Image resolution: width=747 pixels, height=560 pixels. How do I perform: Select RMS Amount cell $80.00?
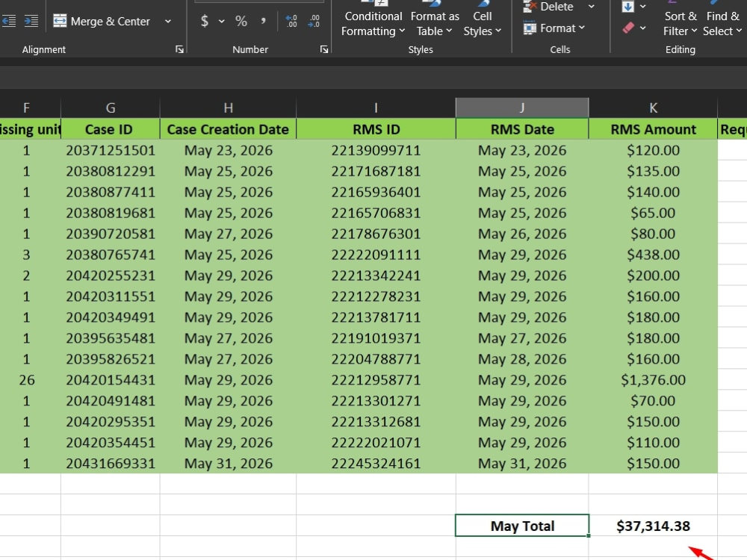pyautogui.click(x=653, y=234)
